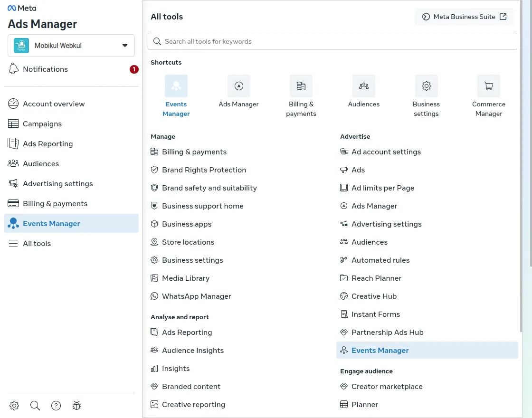Click the search all tools input field
The height and width of the screenshot is (418, 532).
[332, 41]
